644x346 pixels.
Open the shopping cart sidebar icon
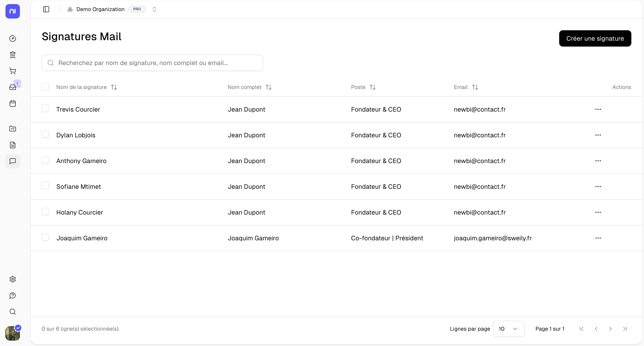coord(12,71)
